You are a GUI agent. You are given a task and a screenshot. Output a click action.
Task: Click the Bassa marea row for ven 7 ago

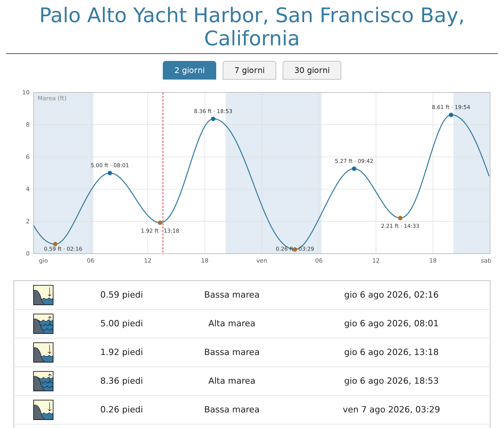[252, 410]
